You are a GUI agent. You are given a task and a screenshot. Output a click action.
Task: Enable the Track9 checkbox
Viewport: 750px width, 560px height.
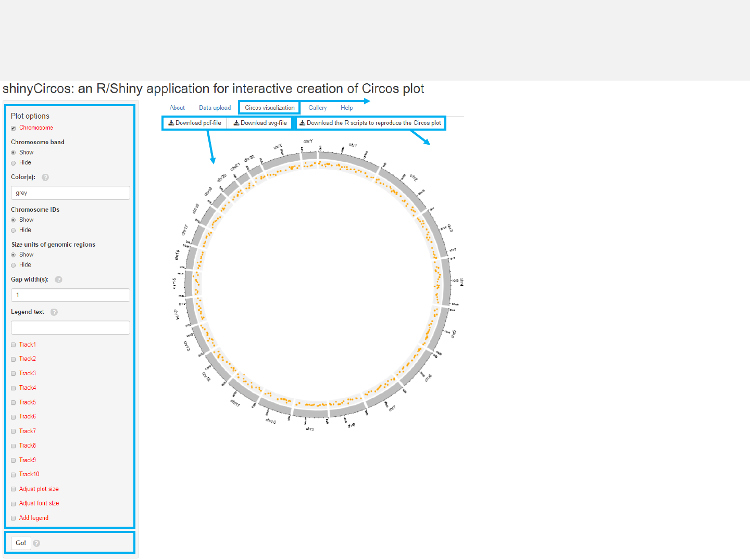(14, 460)
